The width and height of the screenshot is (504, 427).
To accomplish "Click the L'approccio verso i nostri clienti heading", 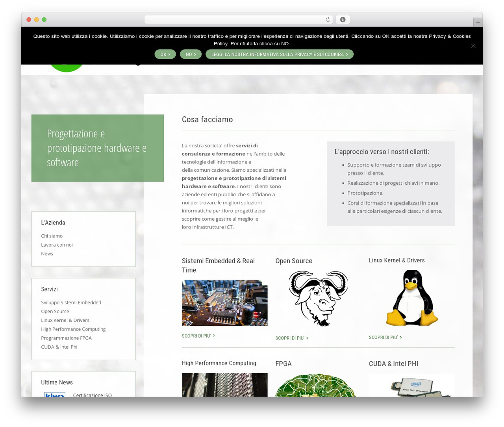I will click(x=382, y=152).
